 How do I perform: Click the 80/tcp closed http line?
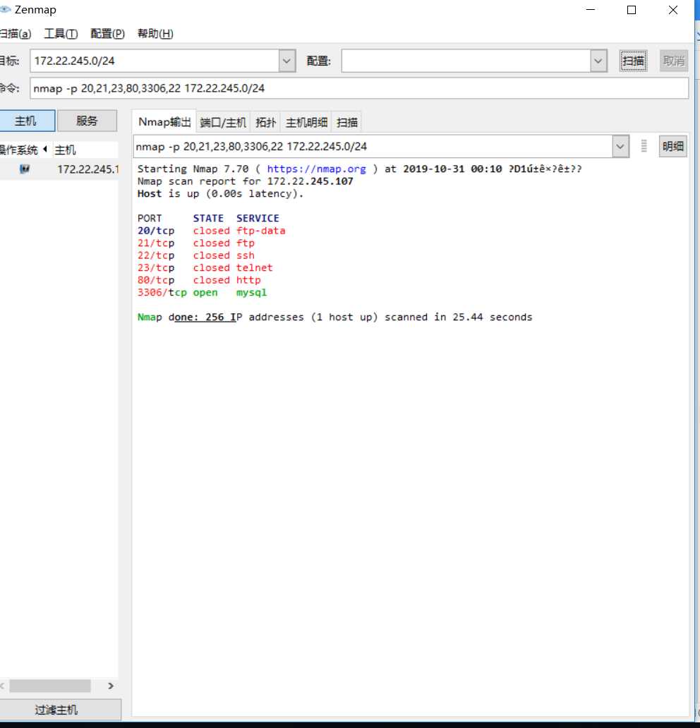(x=199, y=280)
